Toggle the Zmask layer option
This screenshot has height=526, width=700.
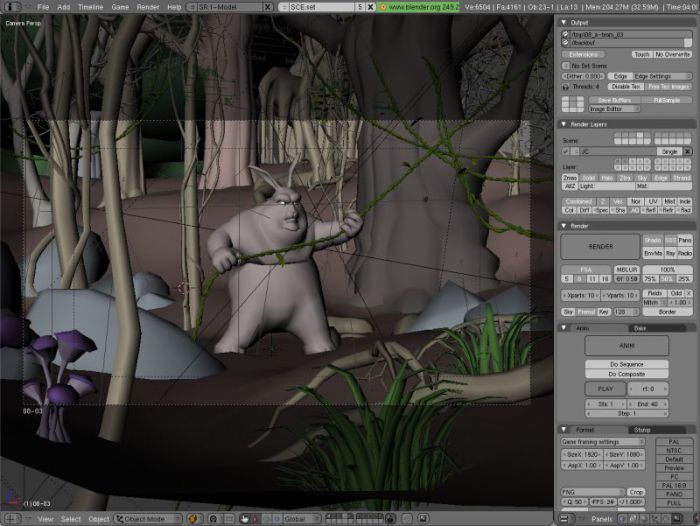tap(570, 178)
